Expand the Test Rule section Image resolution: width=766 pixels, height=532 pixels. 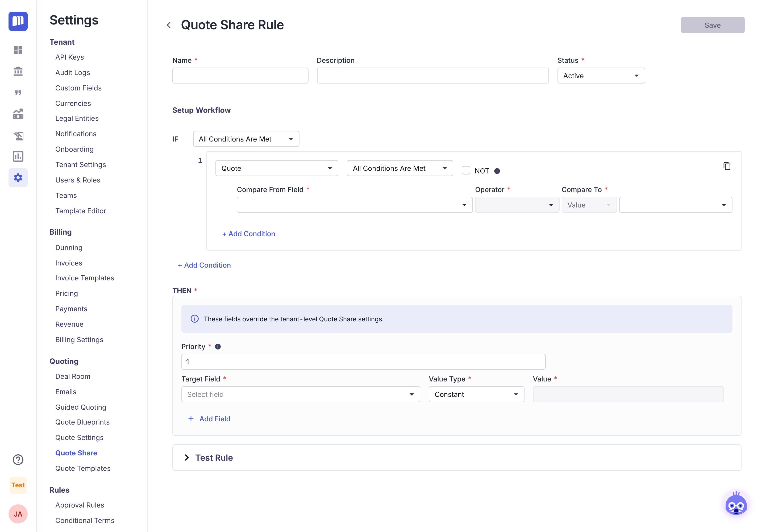(x=457, y=458)
